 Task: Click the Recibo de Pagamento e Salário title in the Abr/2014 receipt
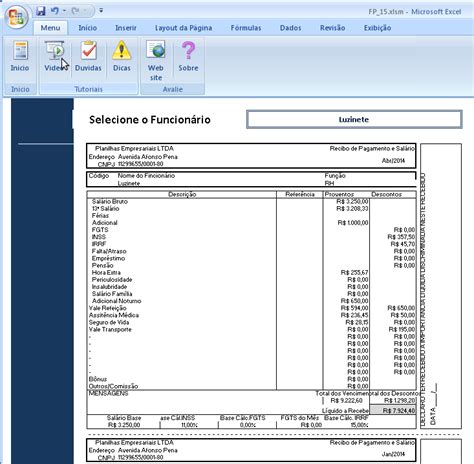(372, 148)
